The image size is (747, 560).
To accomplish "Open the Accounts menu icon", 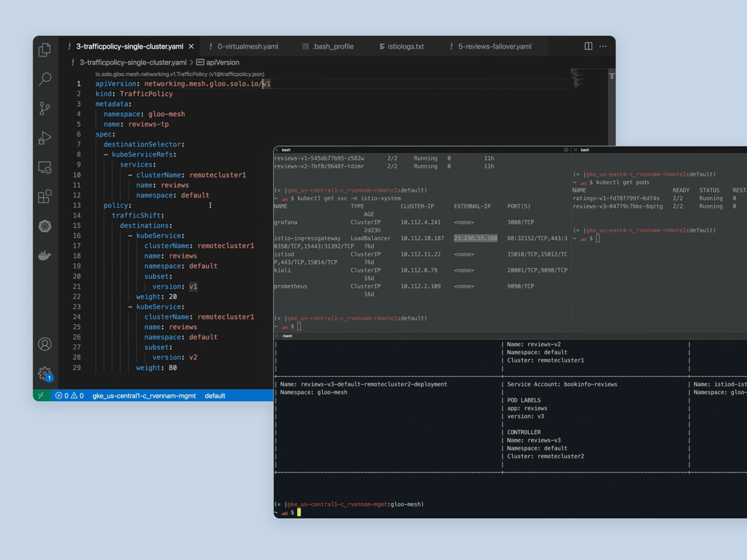I will click(x=45, y=344).
